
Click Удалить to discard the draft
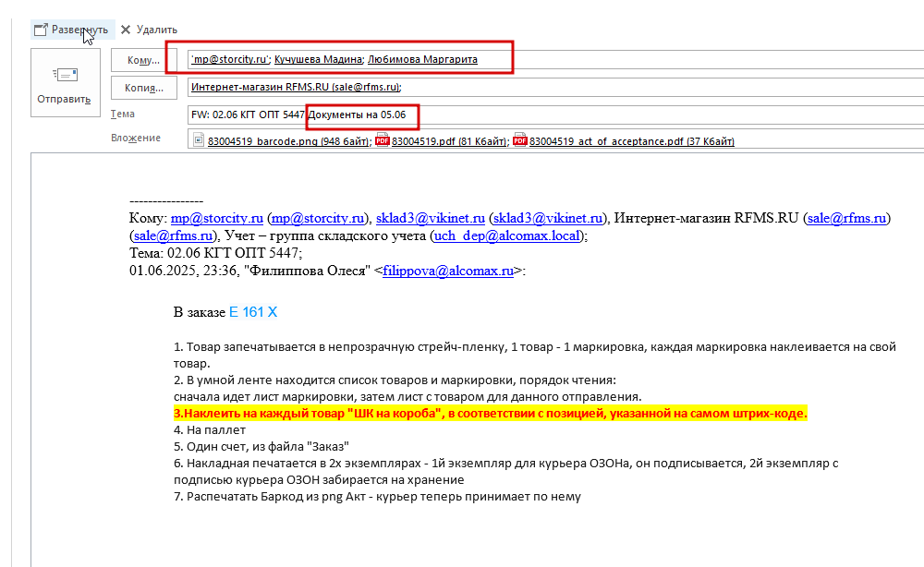click(x=149, y=30)
